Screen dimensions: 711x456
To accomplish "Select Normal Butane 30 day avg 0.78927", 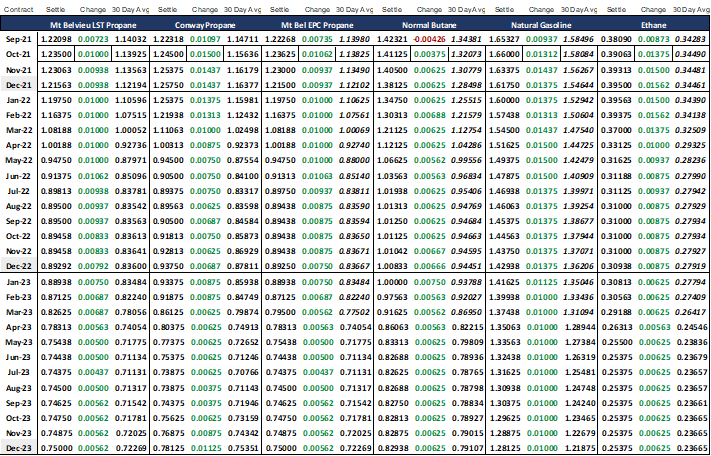I will click(468, 418).
